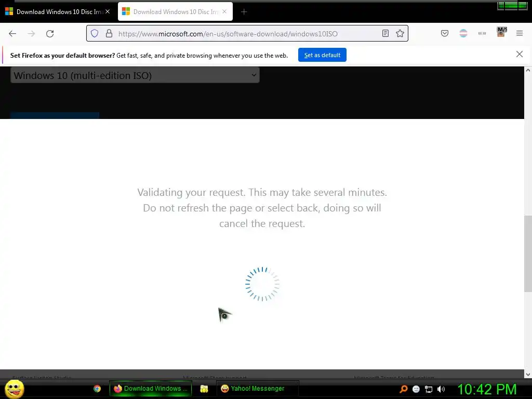Screen dimensions: 532x399
Task: Open the Firefox hamburger menu
Action: coord(520,33)
